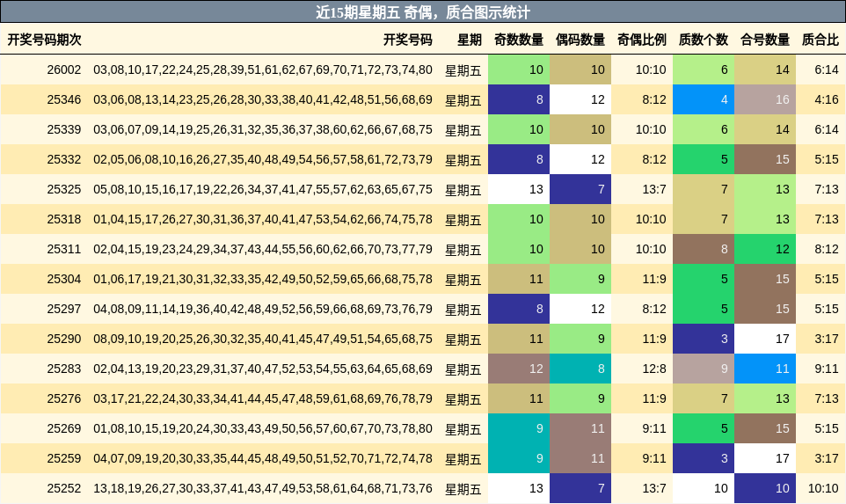This screenshot has height=504, width=846.
Task: Click the drawn numbers list of row 25346
Action: [x=263, y=99]
